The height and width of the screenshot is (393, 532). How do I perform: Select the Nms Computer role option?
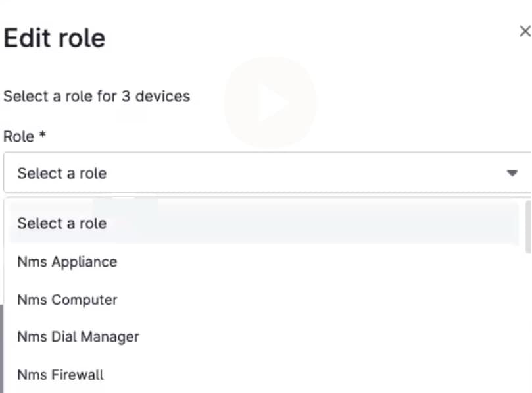click(67, 300)
